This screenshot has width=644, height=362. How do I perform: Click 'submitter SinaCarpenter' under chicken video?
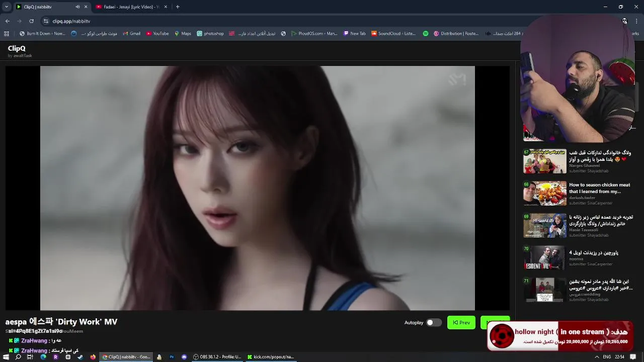coord(591,203)
